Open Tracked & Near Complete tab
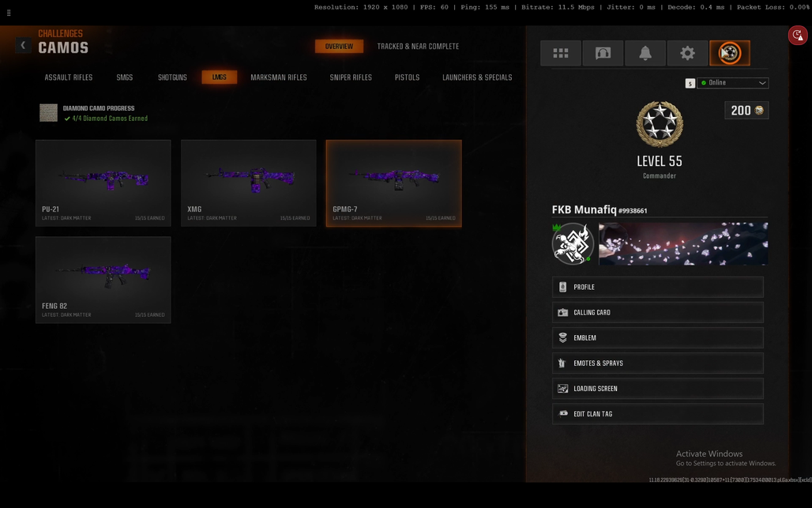Image resolution: width=812 pixels, height=508 pixels. pos(418,46)
